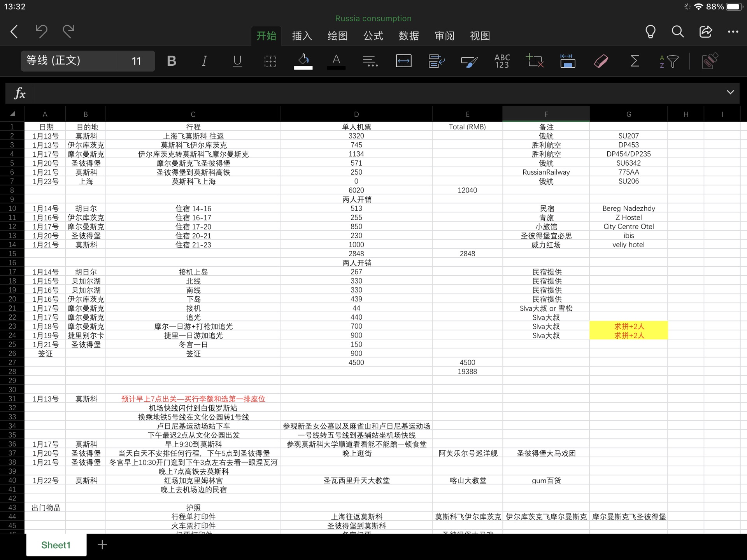The height and width of the screenshot is (560, 747).
Task: Tap the select-all corner triangle
Action: [x=12, y=114]
